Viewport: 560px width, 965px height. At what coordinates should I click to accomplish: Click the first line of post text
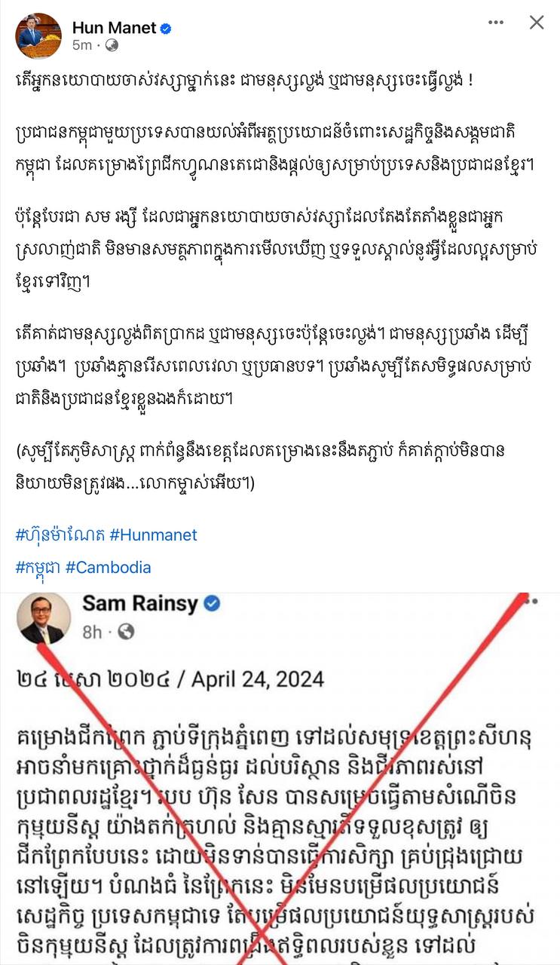click(244, 81)
